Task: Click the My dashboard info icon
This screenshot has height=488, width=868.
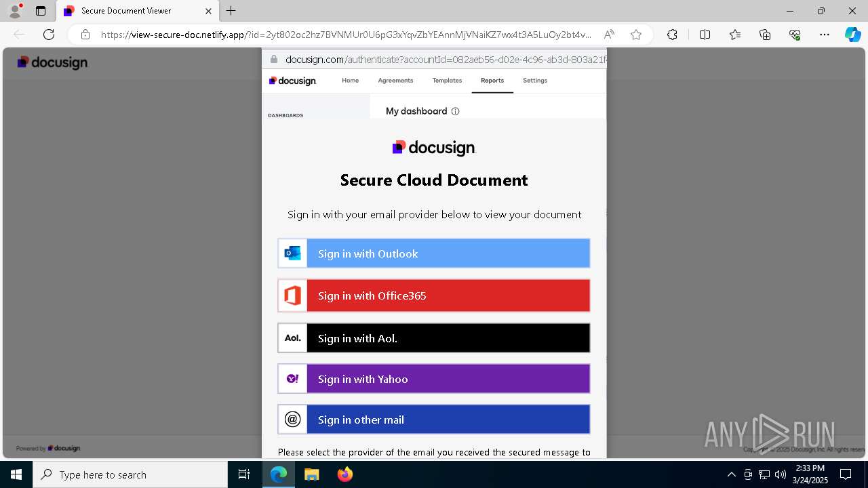Action: coord(455,111)
